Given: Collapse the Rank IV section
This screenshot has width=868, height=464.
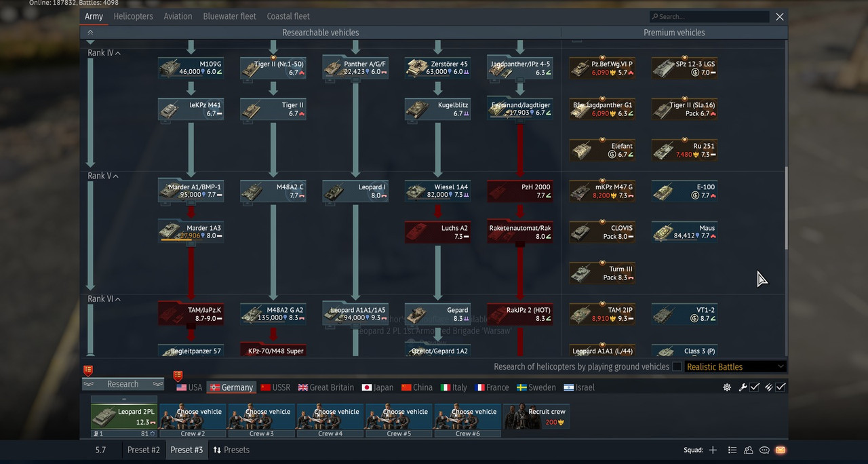Looking at the screenshot, I should [104, 53].
